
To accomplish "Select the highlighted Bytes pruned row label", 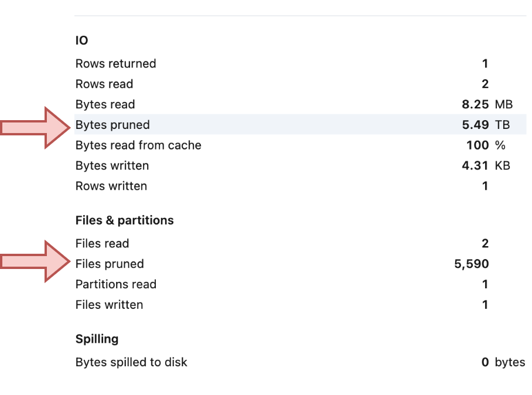I will 112,125.
